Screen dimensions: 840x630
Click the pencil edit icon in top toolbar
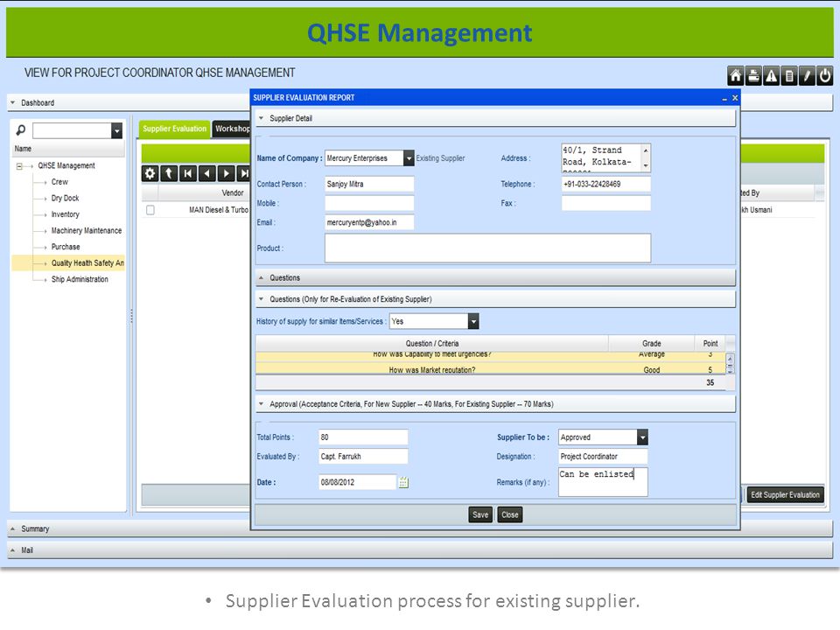(806, 75)
